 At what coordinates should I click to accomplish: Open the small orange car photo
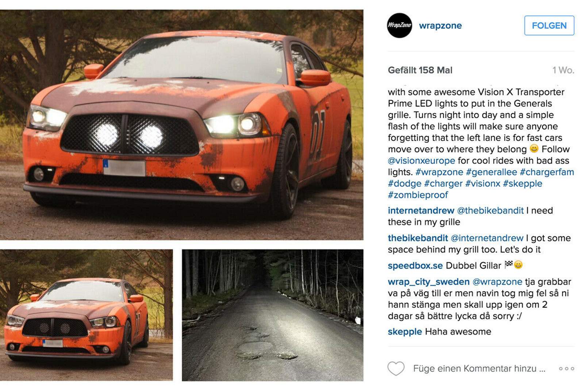click(x=86, y=315)
